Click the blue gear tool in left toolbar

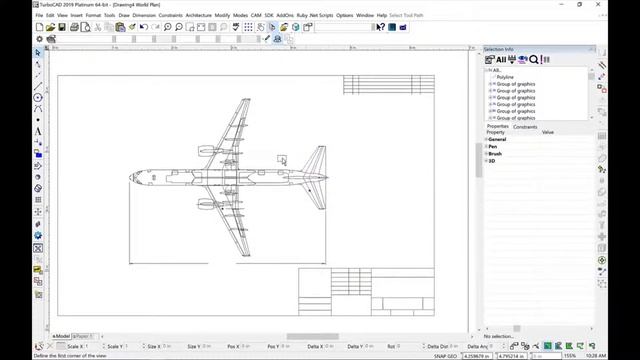38,236
